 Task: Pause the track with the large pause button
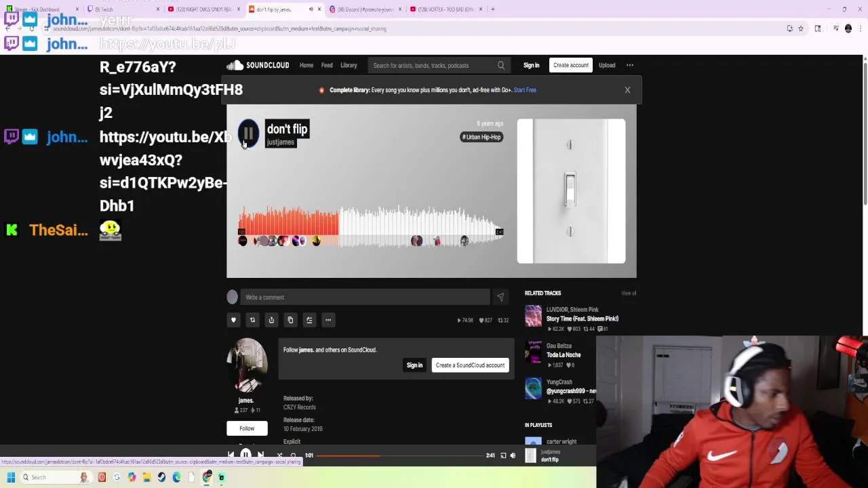click(248, 134)
